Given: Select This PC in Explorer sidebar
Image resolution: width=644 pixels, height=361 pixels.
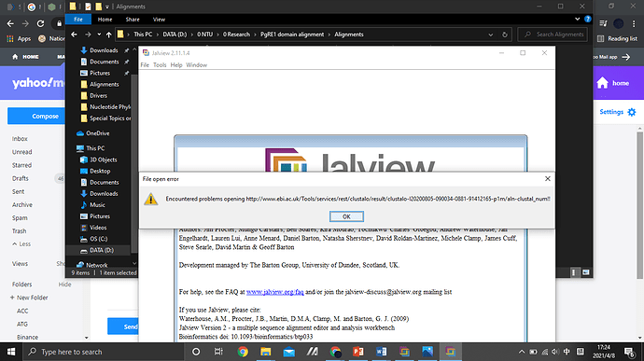Looking at the screenshot, I should click(95, 148).
